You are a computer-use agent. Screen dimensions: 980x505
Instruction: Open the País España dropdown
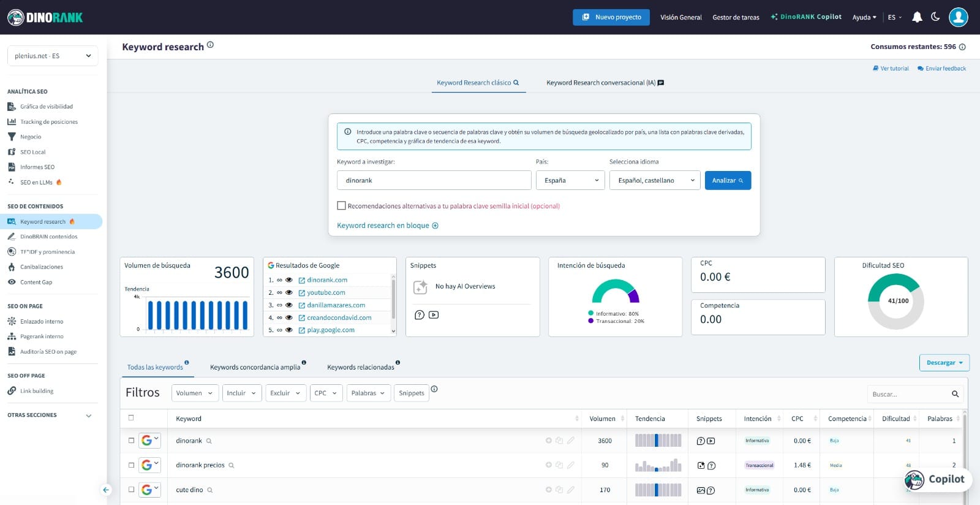pos(570,180)
